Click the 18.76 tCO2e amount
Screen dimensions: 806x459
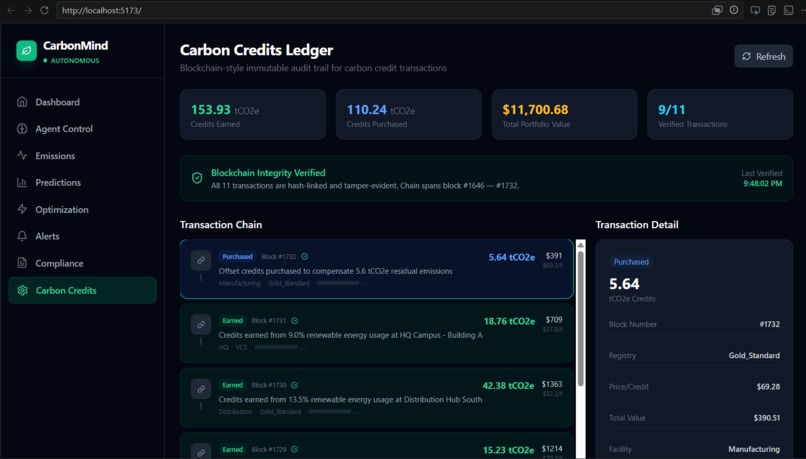tap(509, 321)
